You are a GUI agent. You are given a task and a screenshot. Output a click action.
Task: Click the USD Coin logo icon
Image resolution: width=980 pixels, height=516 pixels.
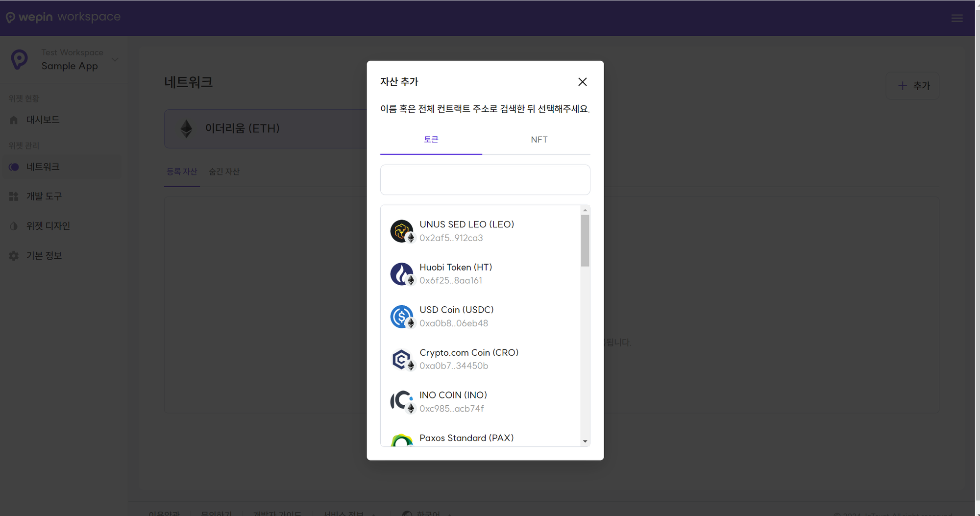point(401,317)
